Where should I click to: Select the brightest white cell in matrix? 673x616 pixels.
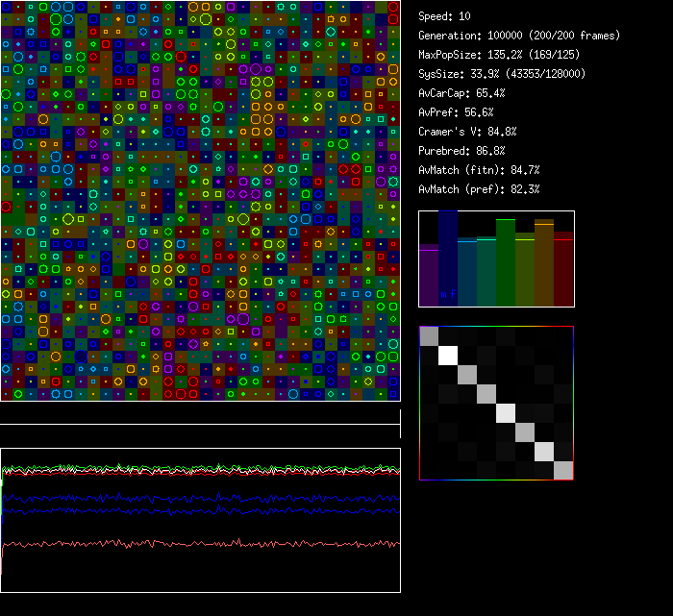(449, 356)
